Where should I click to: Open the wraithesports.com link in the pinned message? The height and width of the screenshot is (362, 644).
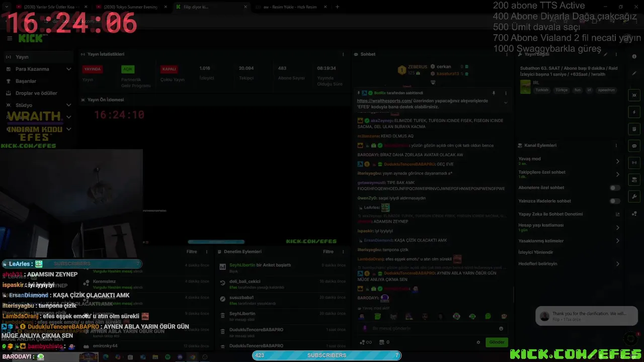click(x=384, y=101)
